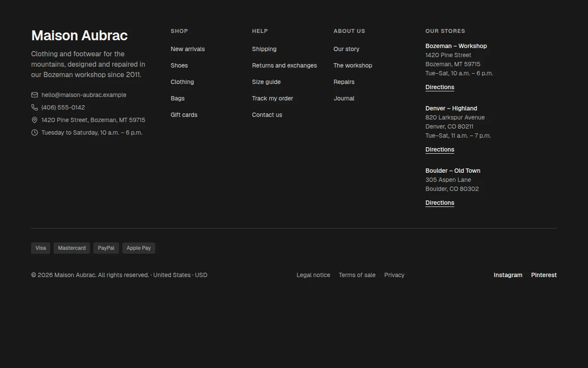View Gift cards

click(x=184, y=115)
